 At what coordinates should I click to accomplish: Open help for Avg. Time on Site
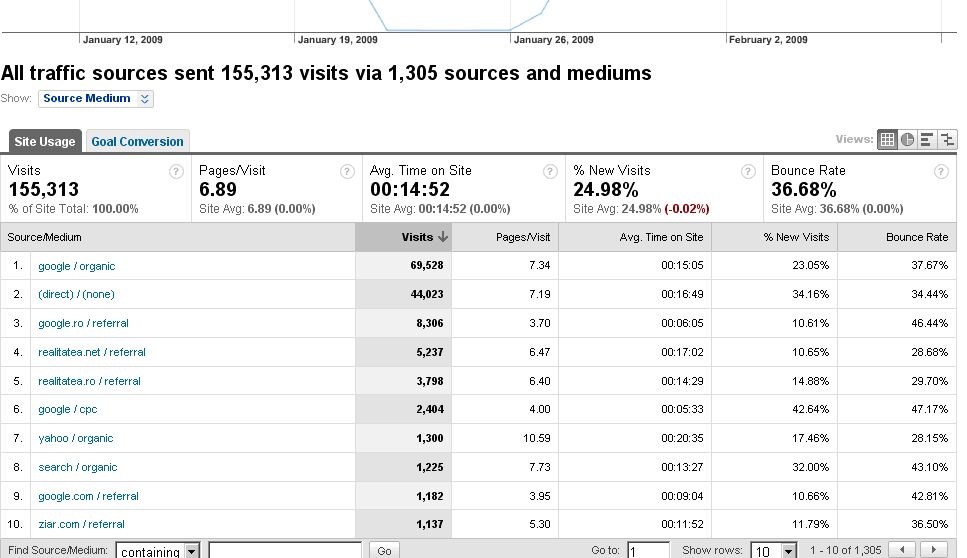point(550,172)
